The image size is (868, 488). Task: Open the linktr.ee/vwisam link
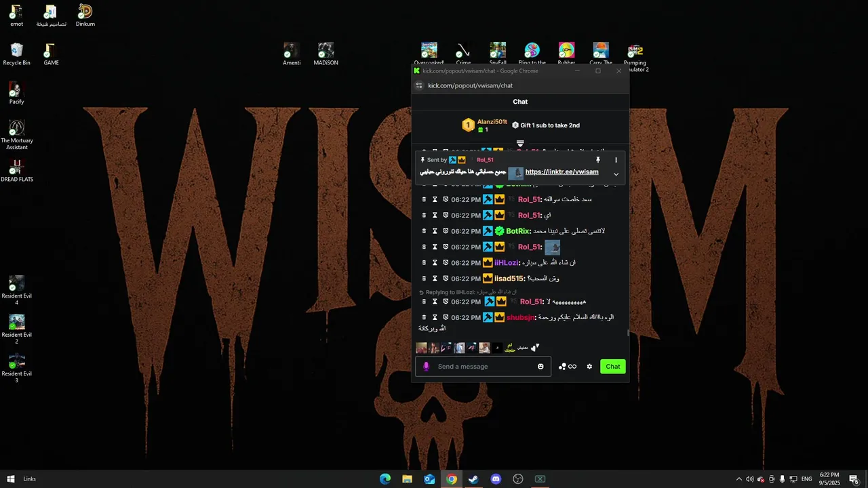pyautogui.click(x=561, y=172)
